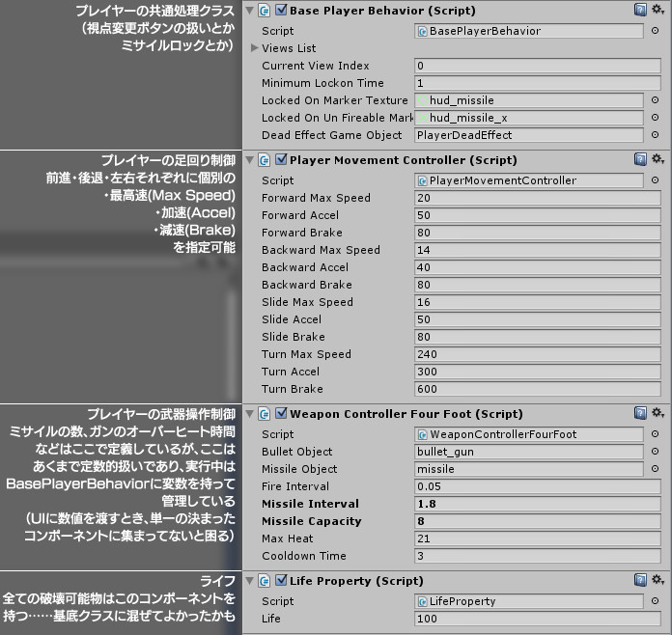672x635 pixels.
Task: Open object picker for LifeProperty script field
Action: click(655, 600)
